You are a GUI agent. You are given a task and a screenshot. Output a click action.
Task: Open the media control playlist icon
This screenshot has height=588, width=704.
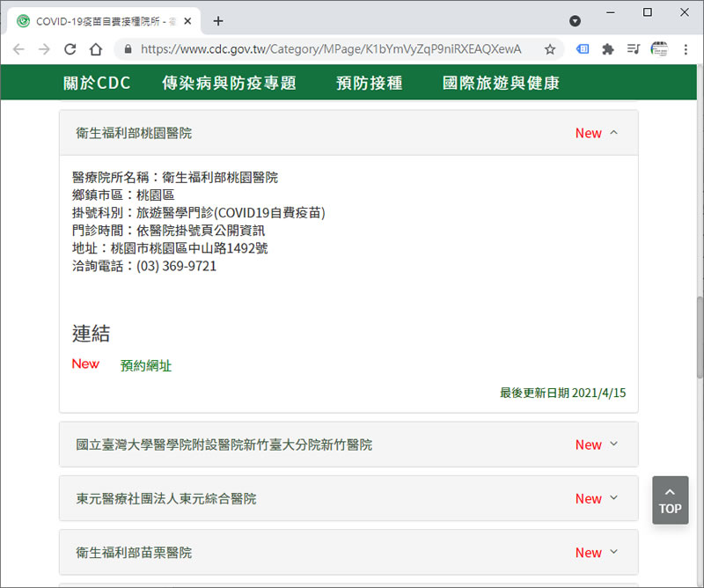click(633, 49)
